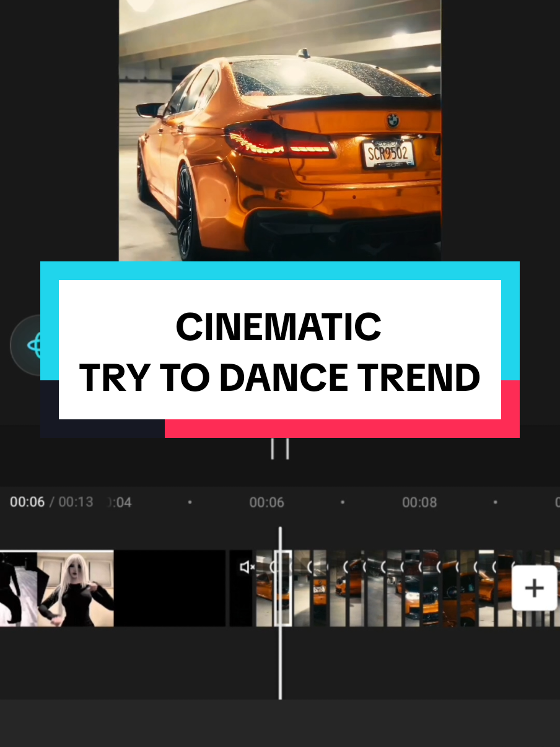Tap the plus button to add a clip
Image resolution: width=560 pixels, height=747 pixels.
[534, 588]
